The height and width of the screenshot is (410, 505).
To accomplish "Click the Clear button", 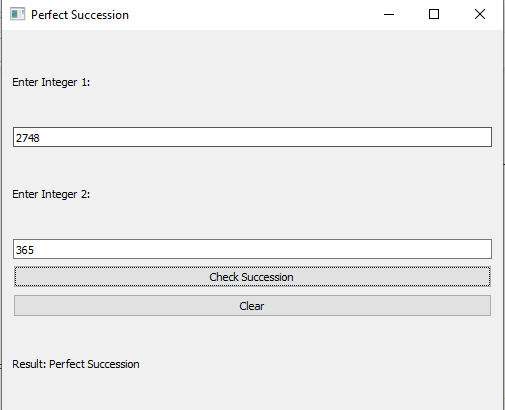I will pyautogui.click(x=252, y=306).
